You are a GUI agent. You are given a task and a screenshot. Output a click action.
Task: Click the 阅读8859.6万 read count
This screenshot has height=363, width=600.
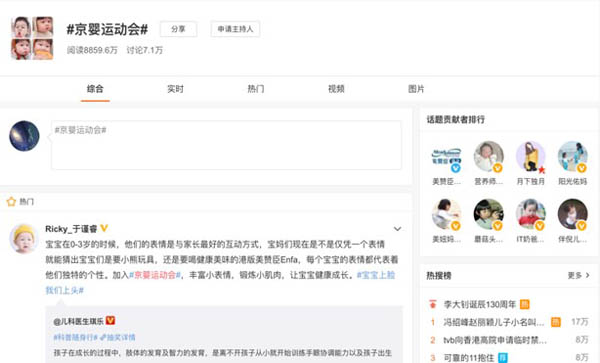pyautogui.click(x=92, y=50)
